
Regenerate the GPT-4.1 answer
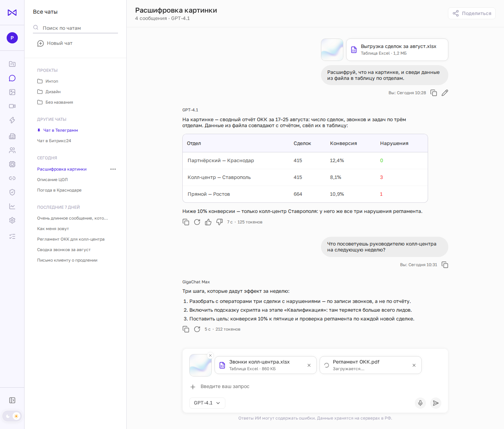[197, 222]
